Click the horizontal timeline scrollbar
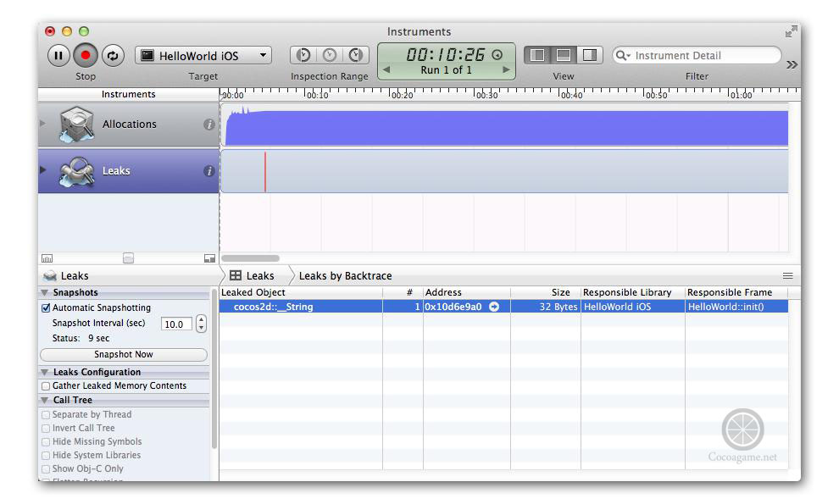This screenshot has height=504, width=839. click(250, 258)
